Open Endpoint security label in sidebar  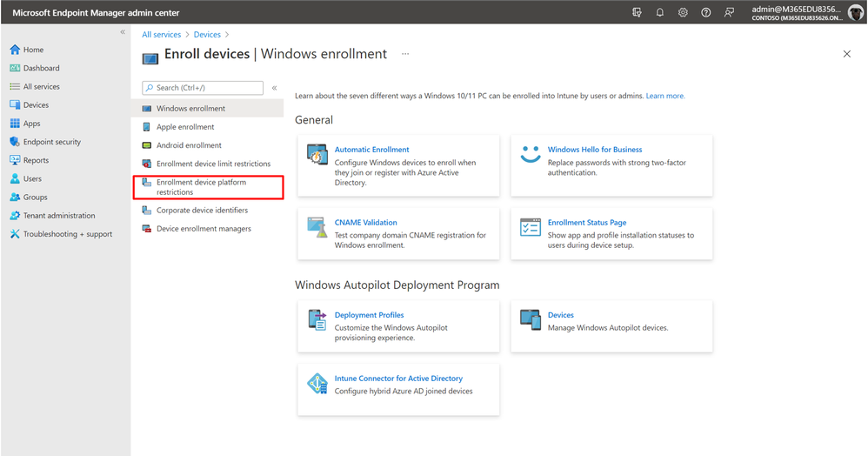(51, 142)
